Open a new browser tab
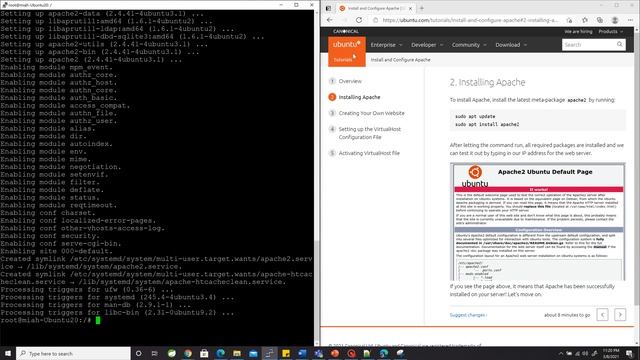 tap(422, 8)
